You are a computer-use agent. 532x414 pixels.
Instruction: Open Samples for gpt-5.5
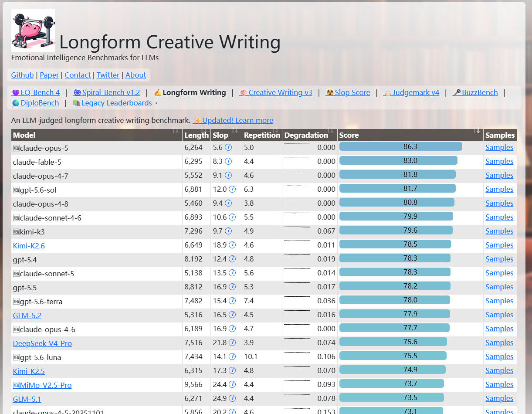499,287
